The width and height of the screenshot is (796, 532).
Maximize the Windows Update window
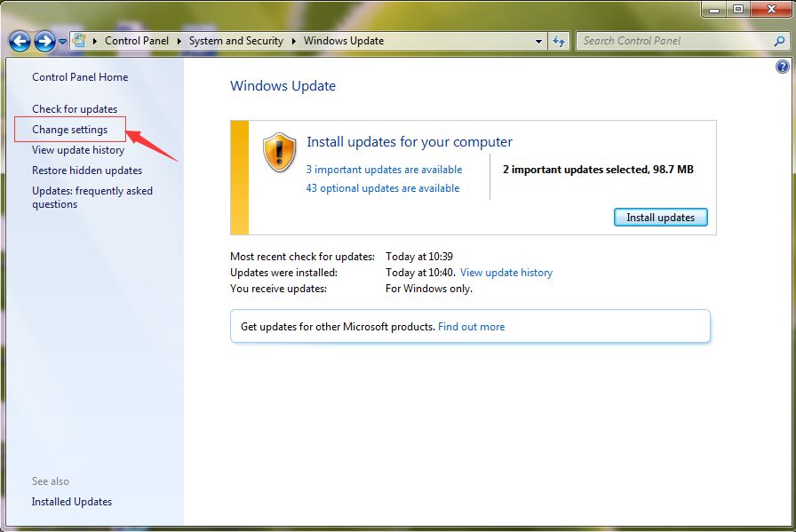(x=738, y=9)
